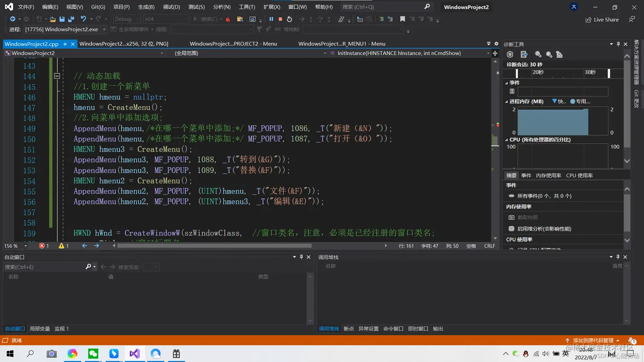Open the process dropdown showing WindowsProject2.exe
644x362 pixels.
coord(65,29)
